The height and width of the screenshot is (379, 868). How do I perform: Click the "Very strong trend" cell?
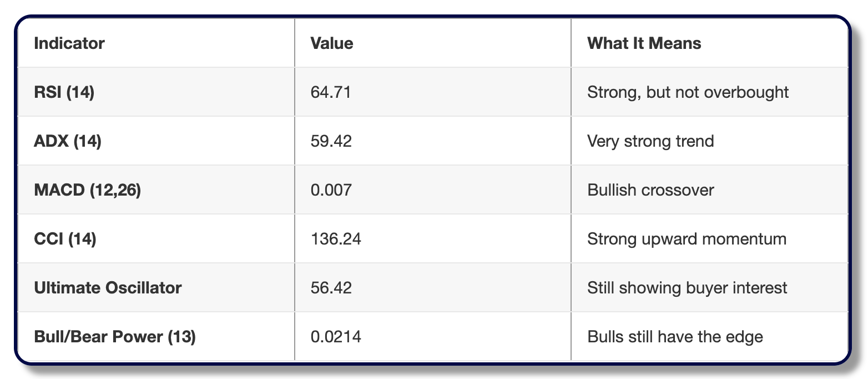650,141
